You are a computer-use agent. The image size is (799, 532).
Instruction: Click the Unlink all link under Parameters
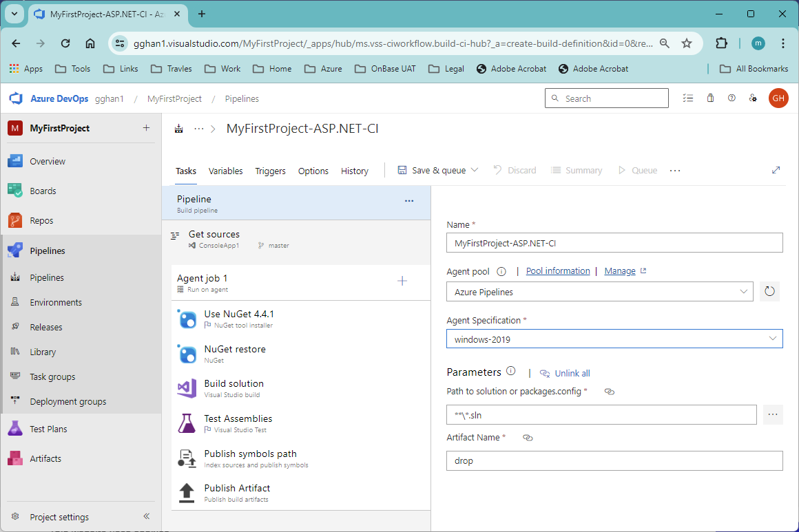pyautogui.click(x=571, y=373)
